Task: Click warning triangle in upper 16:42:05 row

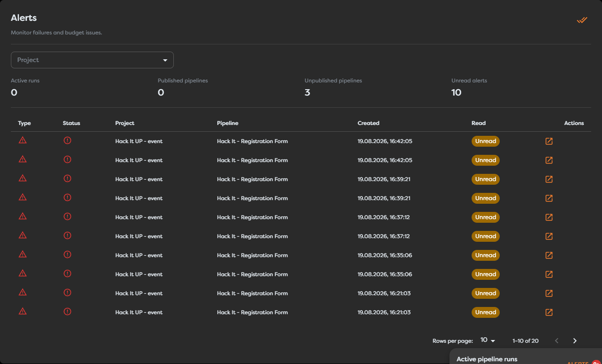Action: click(x=23, y=140)
